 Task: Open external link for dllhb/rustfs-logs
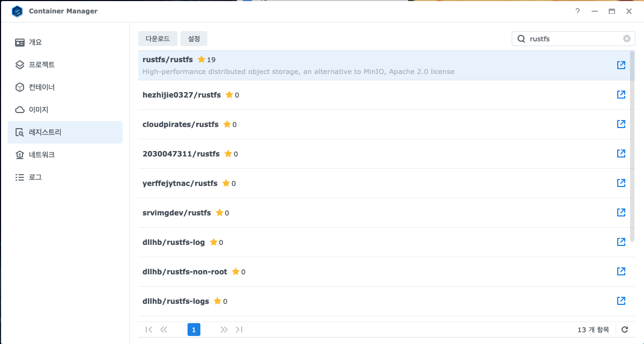point(621,301)
